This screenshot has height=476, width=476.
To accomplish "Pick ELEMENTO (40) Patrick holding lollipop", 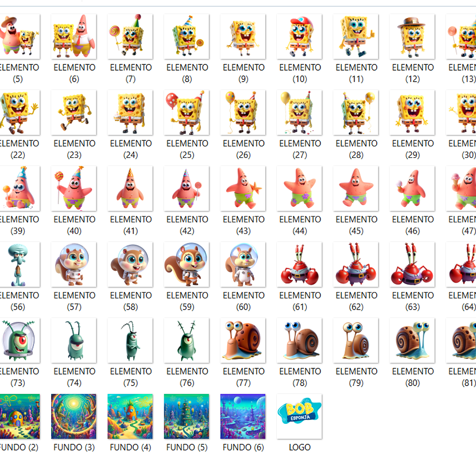I will click(74, 188).
